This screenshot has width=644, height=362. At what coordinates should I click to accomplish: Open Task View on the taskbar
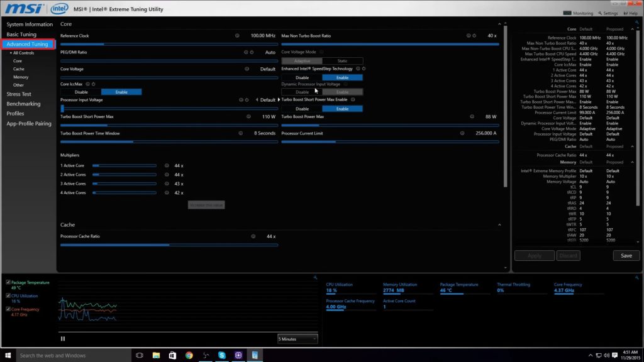click(140, 356)
